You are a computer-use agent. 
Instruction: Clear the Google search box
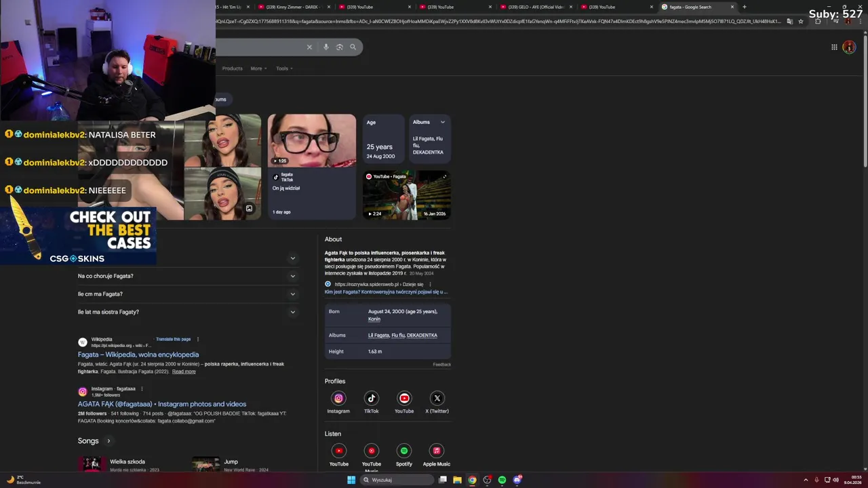309,47
